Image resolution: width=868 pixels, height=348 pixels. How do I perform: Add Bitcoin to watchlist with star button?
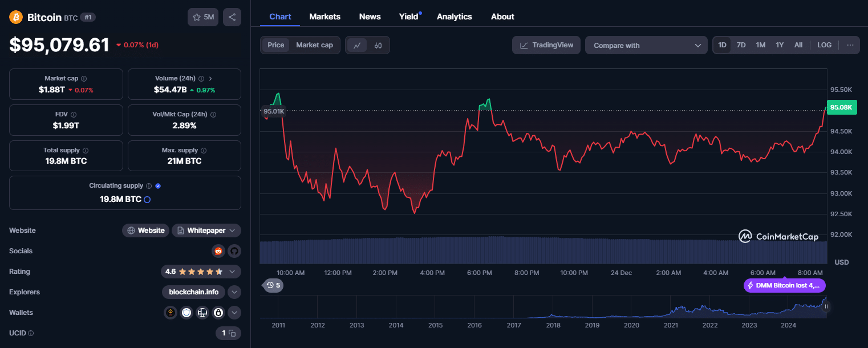click(x=203, y=17)
